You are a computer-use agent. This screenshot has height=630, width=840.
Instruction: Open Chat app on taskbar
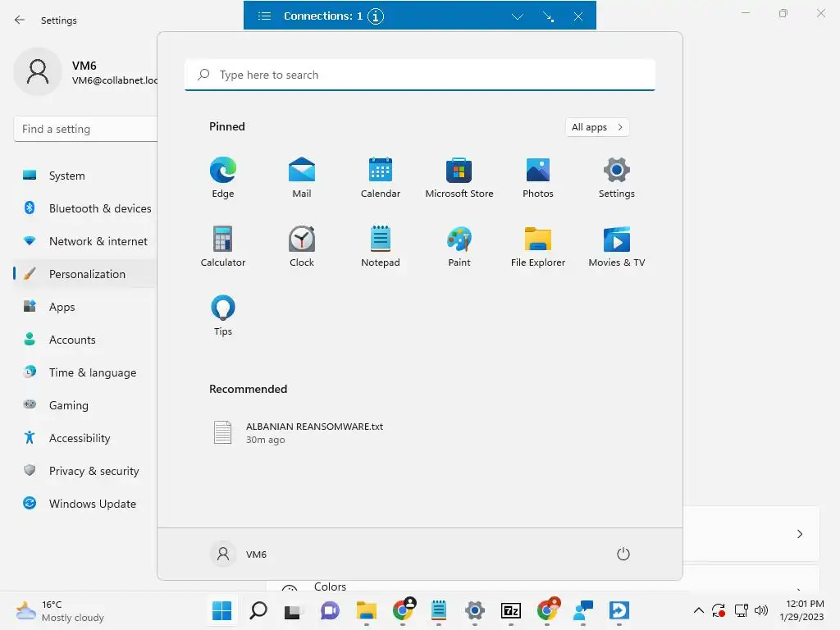tap(330, 610)
